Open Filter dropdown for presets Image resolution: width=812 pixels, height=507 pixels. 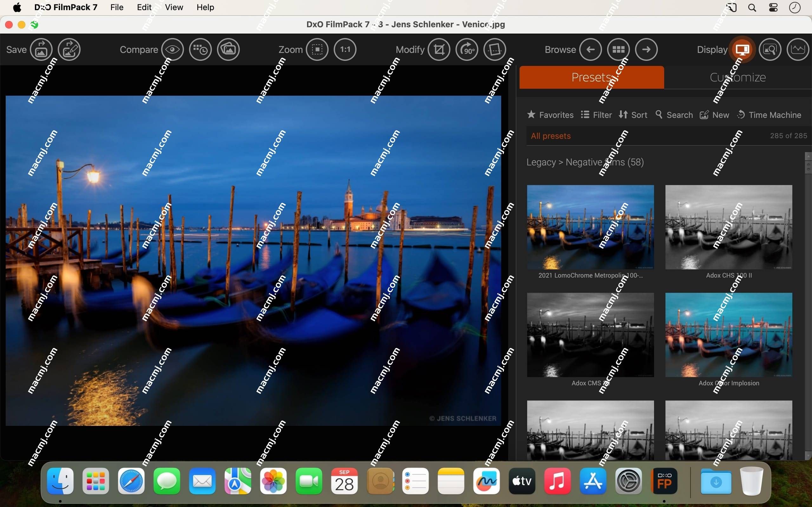[x=596, y=115]
